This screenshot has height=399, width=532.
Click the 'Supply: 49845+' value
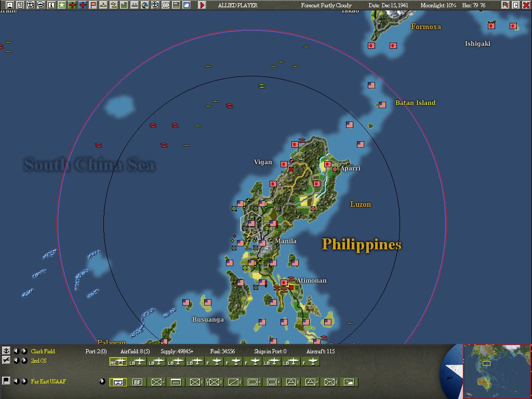pos(177,351)
